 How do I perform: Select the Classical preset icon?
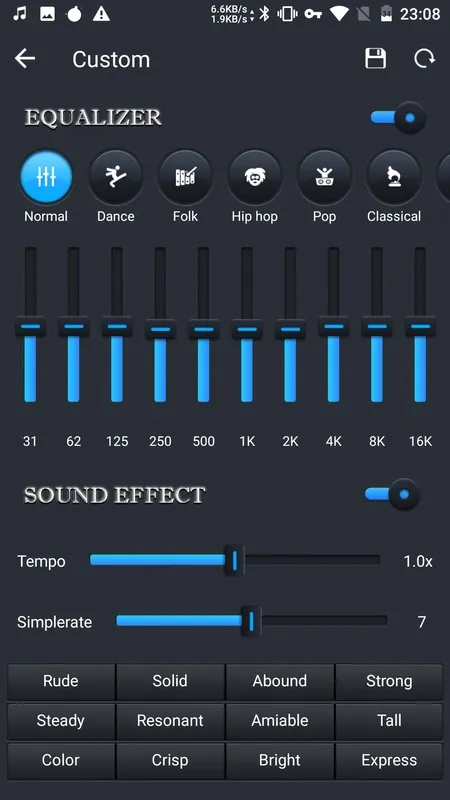tap(394, 177)
